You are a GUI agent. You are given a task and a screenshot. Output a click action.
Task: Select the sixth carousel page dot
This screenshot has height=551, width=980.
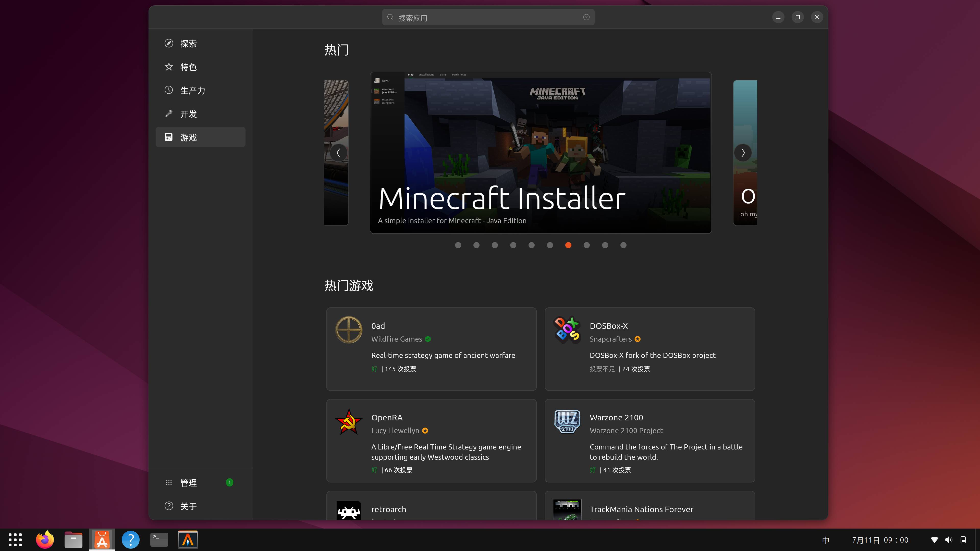[550, 245]
